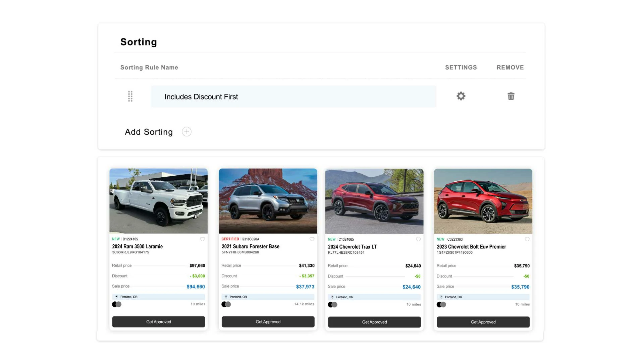The height and width of the screenshot is (362, 644).
Task: Select color swatches on Subaru Forester card
Action: [226, 304]
